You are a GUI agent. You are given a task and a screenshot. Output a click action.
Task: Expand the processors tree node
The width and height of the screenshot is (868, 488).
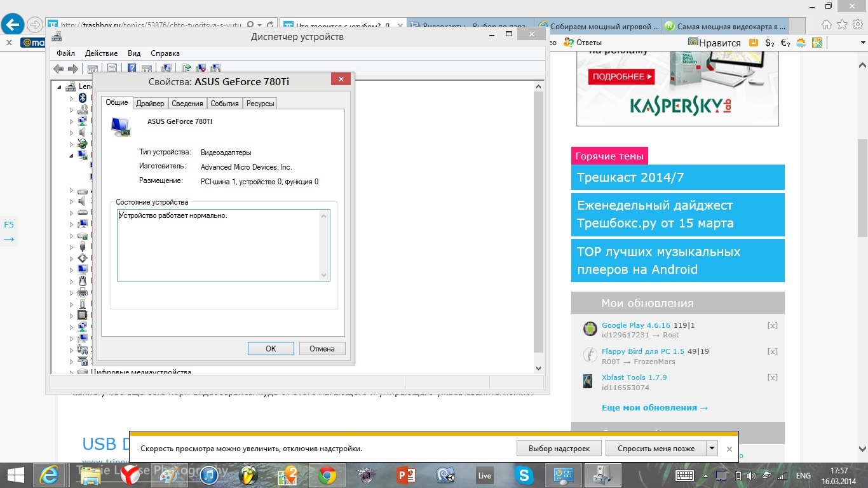coord(72,316)
